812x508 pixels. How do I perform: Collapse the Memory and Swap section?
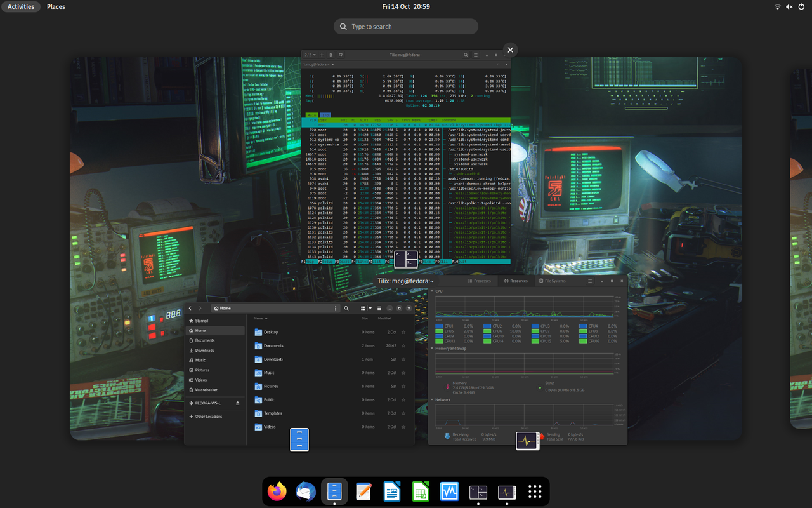pyautogui.click(x=433, y=349)
